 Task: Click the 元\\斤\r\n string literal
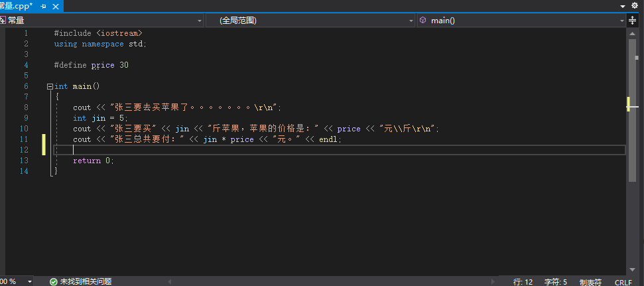click(407, 129)
